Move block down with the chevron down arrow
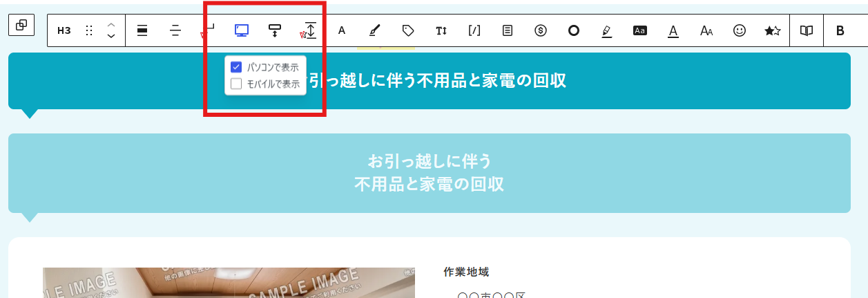The height and width of the screenshot is (298, 868). (111, 36)
